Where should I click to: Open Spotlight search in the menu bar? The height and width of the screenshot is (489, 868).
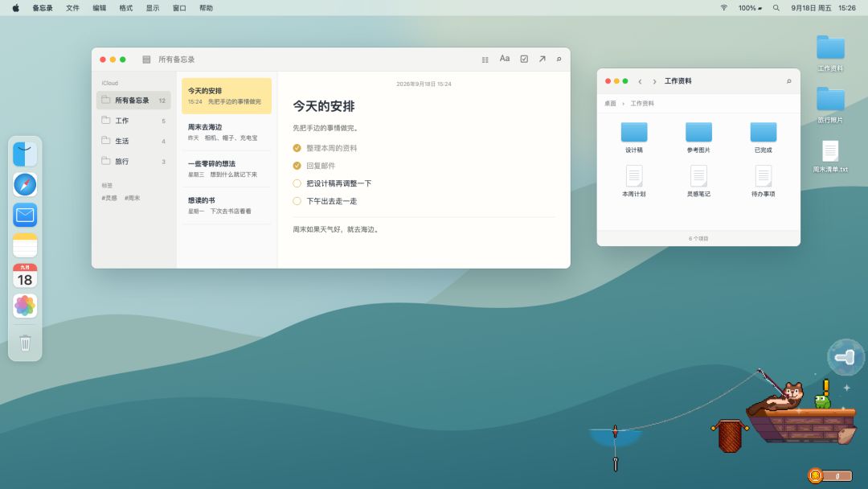tap(776, 8)
